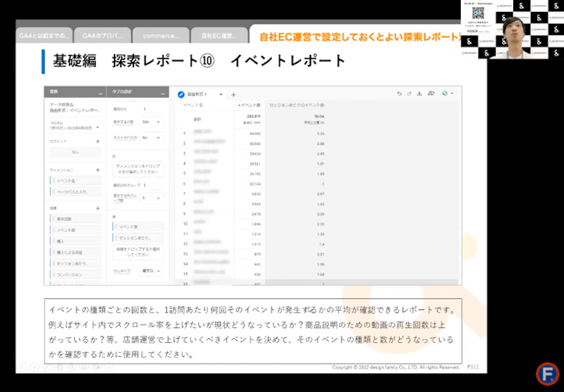Add a metric with the 指標 plus
Screen dimensions: 564x392
tap(98, 208)
